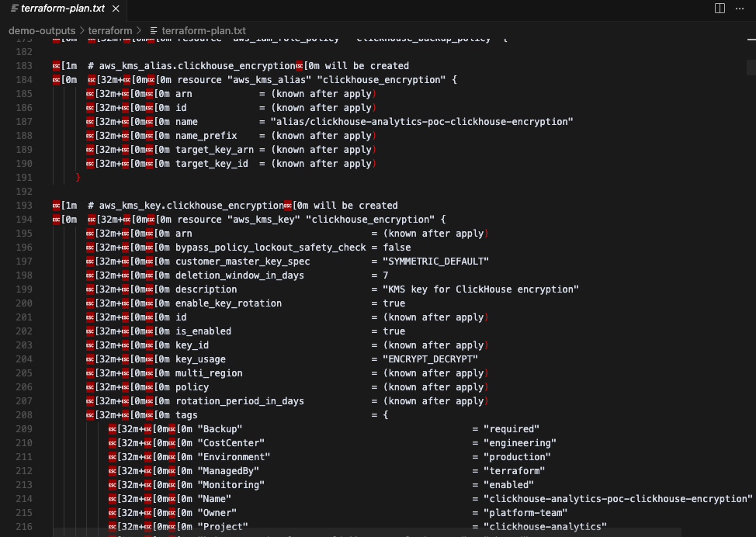Click the "rotation_period_in_days" attribute

(x=240, y=401)
